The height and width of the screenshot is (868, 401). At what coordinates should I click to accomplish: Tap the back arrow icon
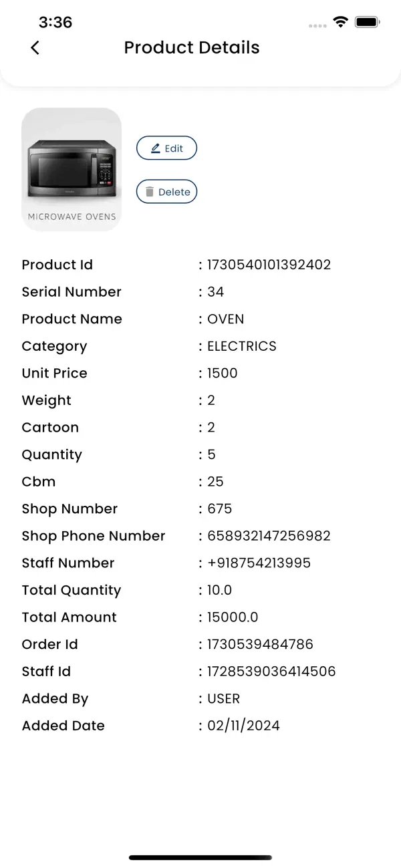[x=35, y=47]
